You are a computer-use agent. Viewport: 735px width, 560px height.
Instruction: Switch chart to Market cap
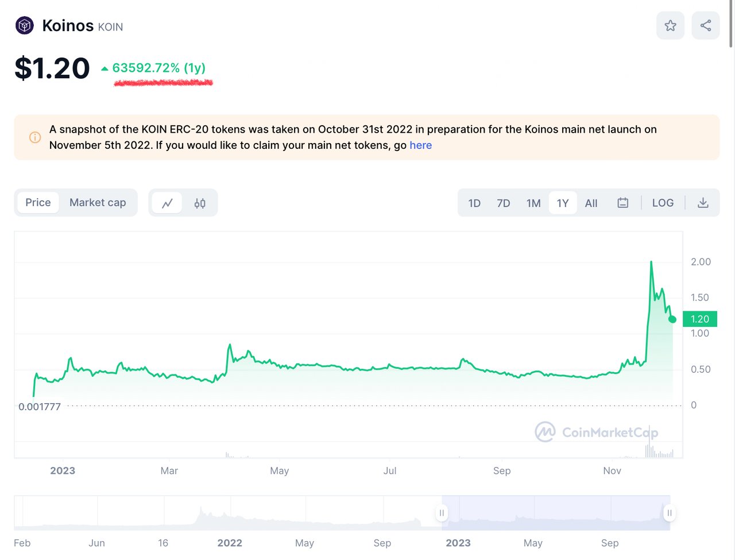click(x=98, y=203)
